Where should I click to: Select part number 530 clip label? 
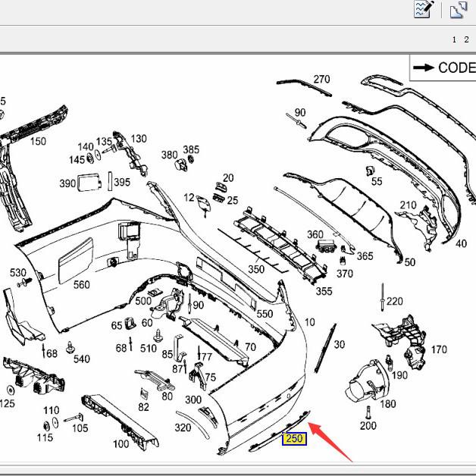point(17,272)
